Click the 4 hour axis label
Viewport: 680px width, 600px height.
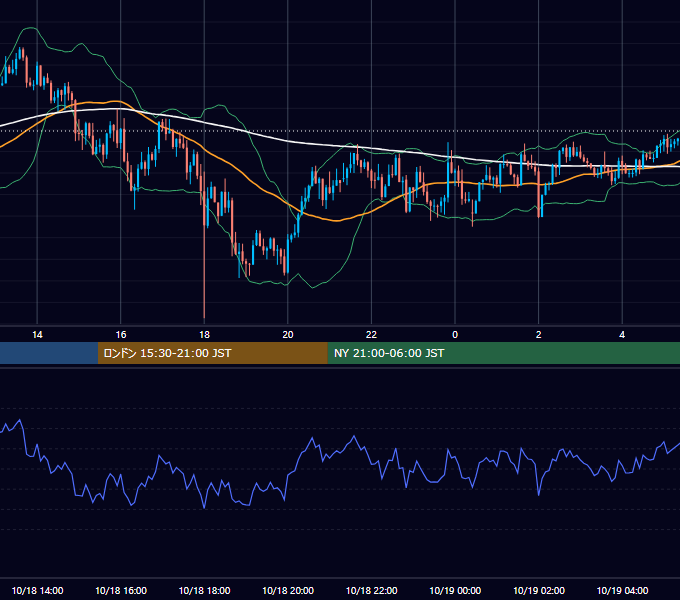click(622, 334)
